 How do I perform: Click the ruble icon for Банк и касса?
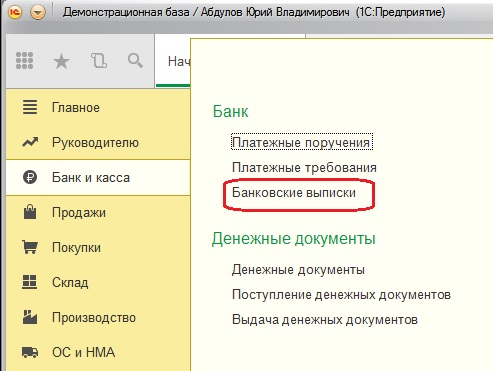30,177
